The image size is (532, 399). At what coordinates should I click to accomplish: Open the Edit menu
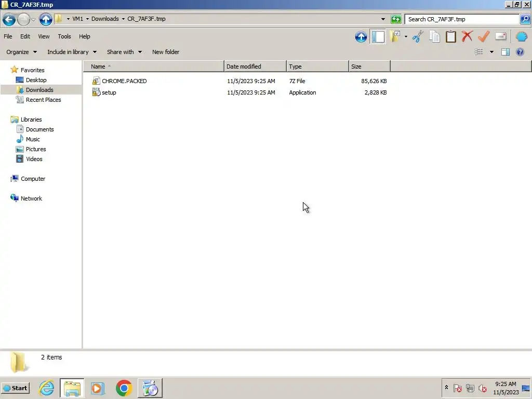pos(25,36)
